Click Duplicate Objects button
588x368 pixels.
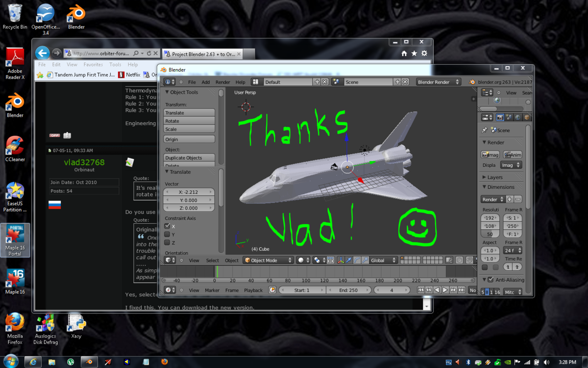[189, 158]
